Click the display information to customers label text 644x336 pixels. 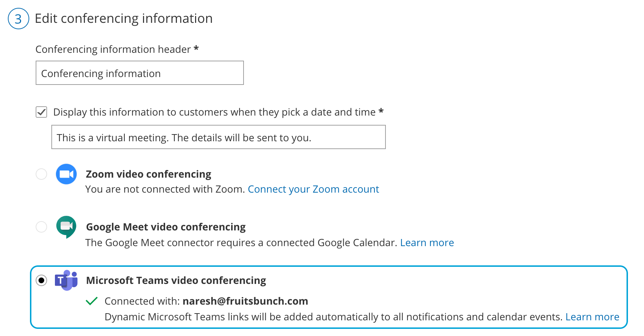[214, 112]
